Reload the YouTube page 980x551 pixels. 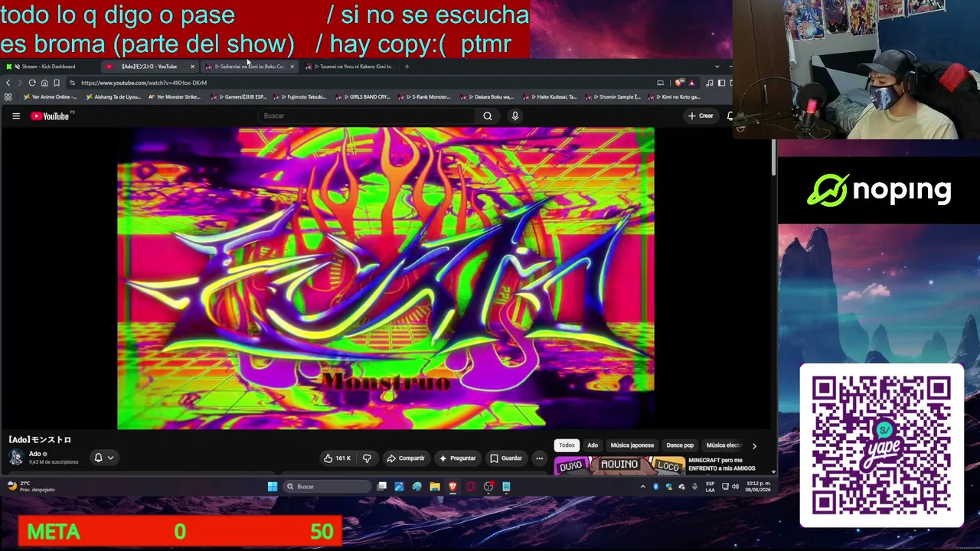(x=32, y=83)
